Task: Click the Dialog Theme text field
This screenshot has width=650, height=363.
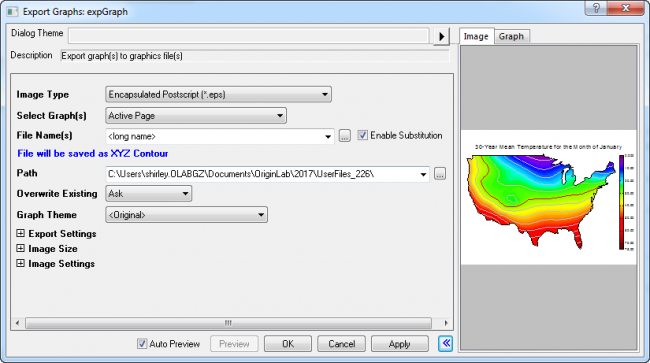Action: click(x=249, y=36)
